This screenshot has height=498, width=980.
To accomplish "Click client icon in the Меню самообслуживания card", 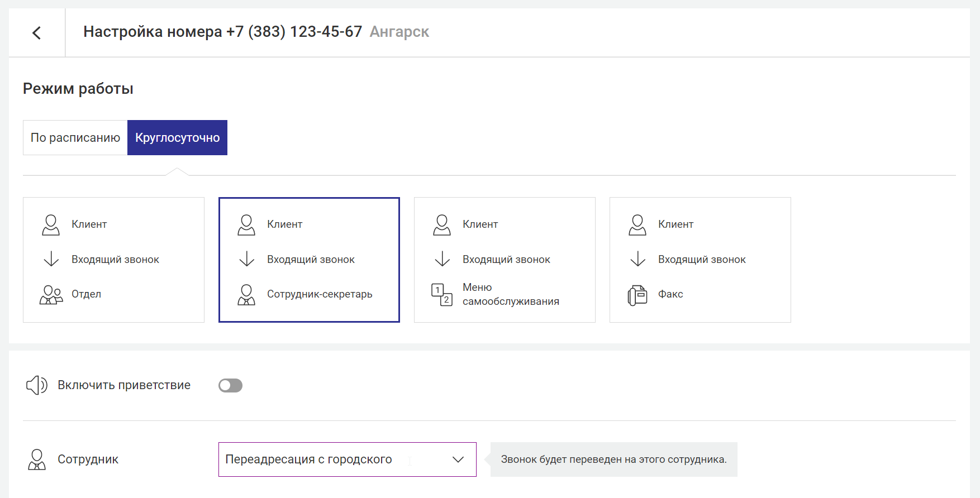I will tap(442, 225).
